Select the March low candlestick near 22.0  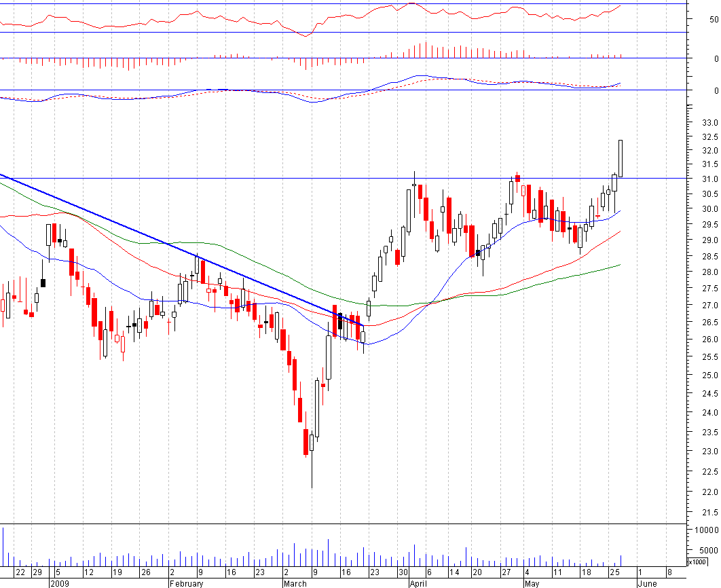click(x=312, y=460)
